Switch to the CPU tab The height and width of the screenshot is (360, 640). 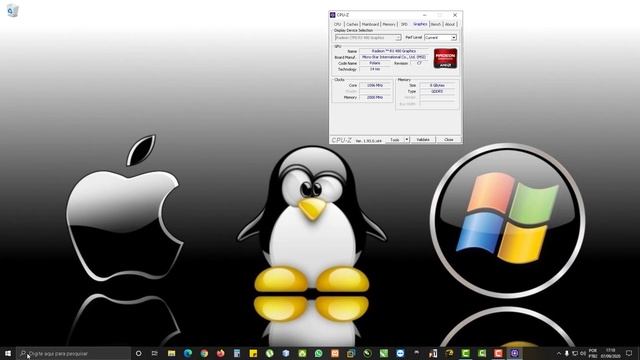[338, 24]
